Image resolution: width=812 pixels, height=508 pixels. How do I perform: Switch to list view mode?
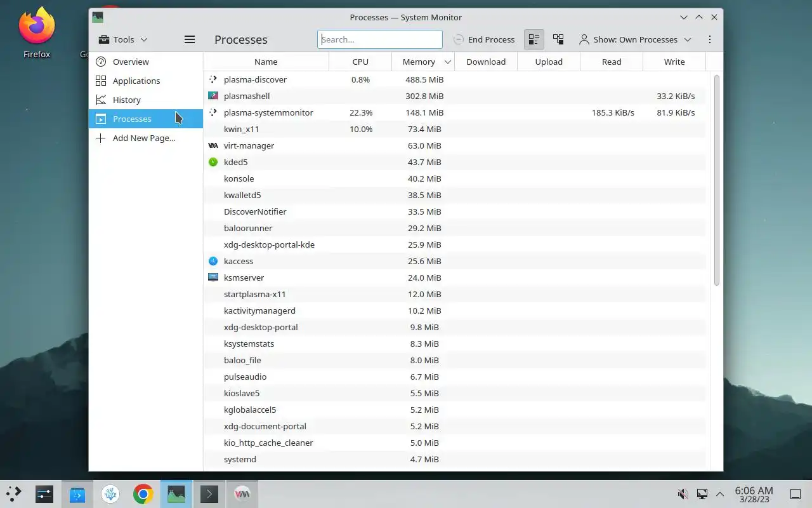(534, 39)
